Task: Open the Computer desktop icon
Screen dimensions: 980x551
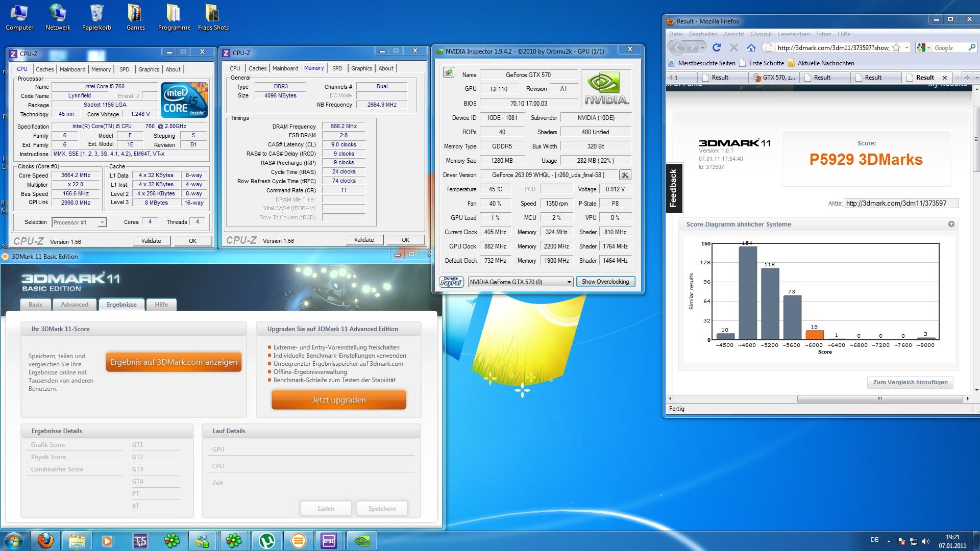Action: coord(19,17)
